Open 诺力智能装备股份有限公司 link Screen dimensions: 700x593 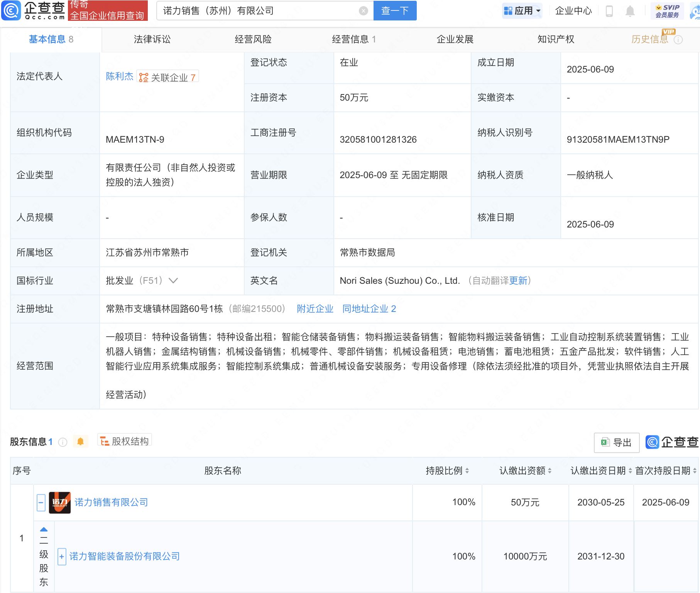[125, 556]
